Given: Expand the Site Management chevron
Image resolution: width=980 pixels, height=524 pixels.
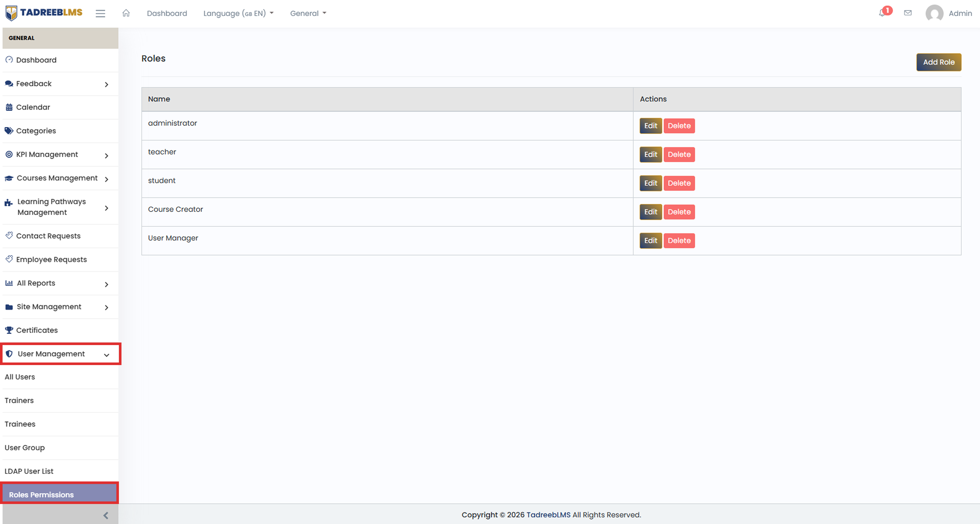Looking at the screenshot, I should tap(107, 307).
